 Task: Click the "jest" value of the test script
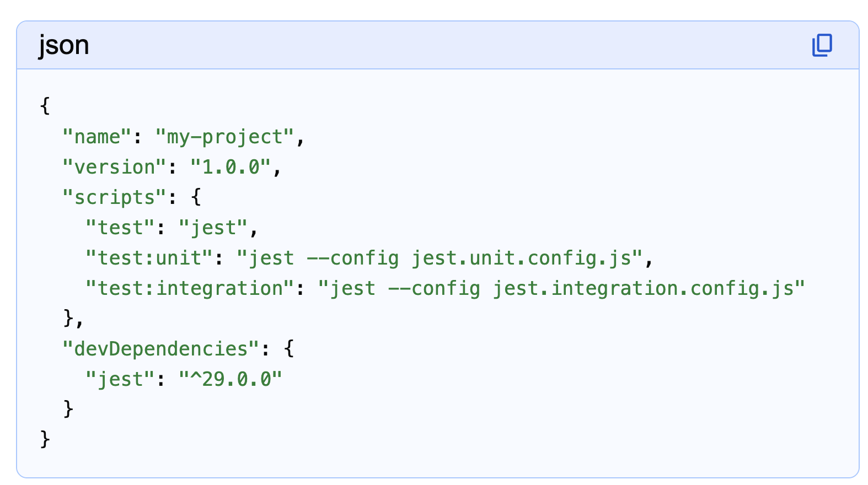coord(213,228)
